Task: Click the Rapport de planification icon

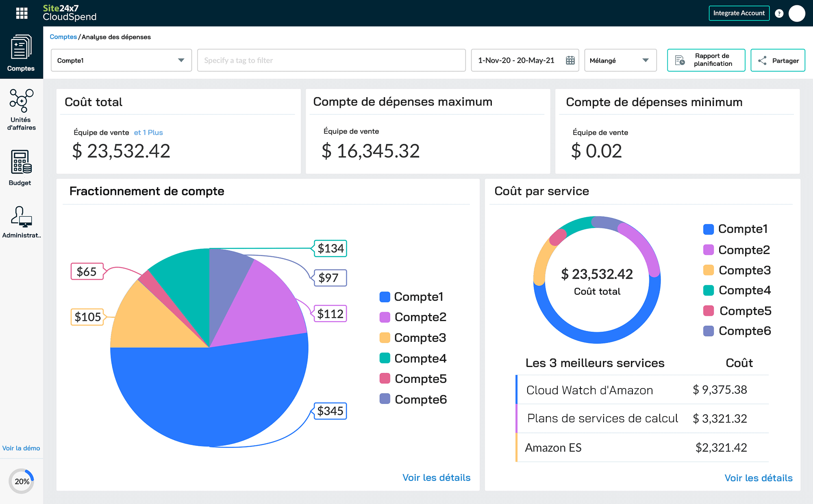Action: click(x=679, y=59)
